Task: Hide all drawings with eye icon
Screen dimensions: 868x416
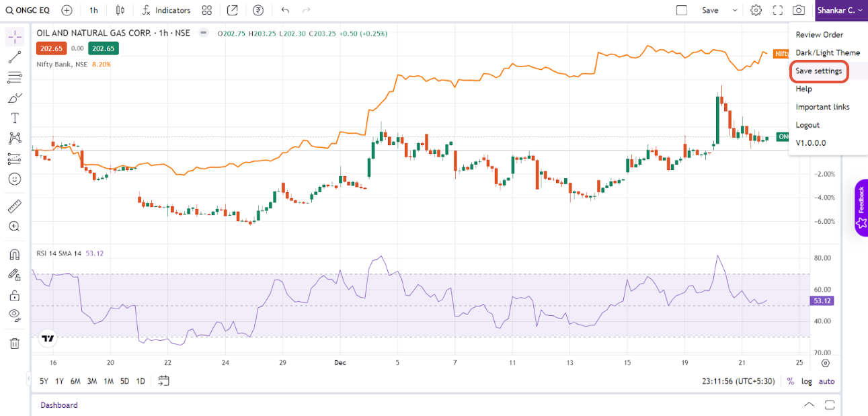Action: click(14, 315)
